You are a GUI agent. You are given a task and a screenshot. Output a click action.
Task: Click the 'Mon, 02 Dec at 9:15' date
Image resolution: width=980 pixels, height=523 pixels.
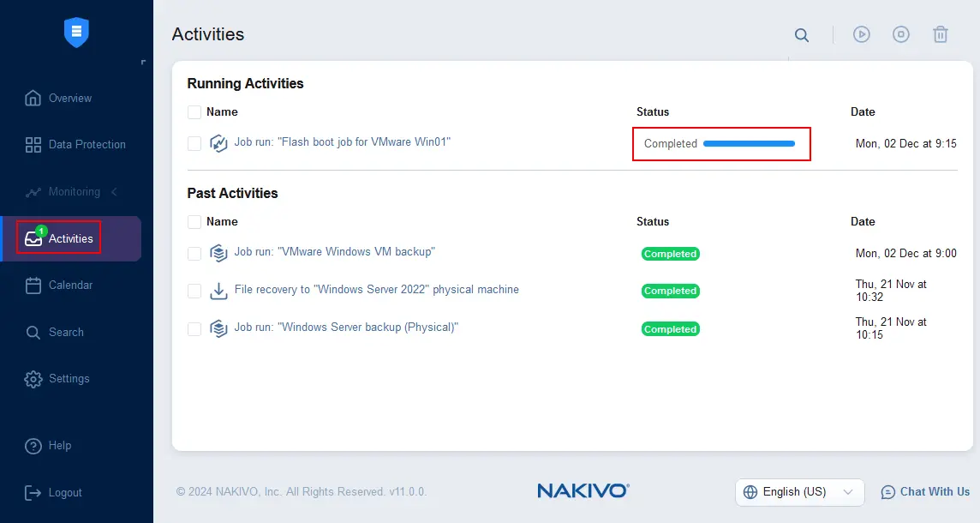905,144
